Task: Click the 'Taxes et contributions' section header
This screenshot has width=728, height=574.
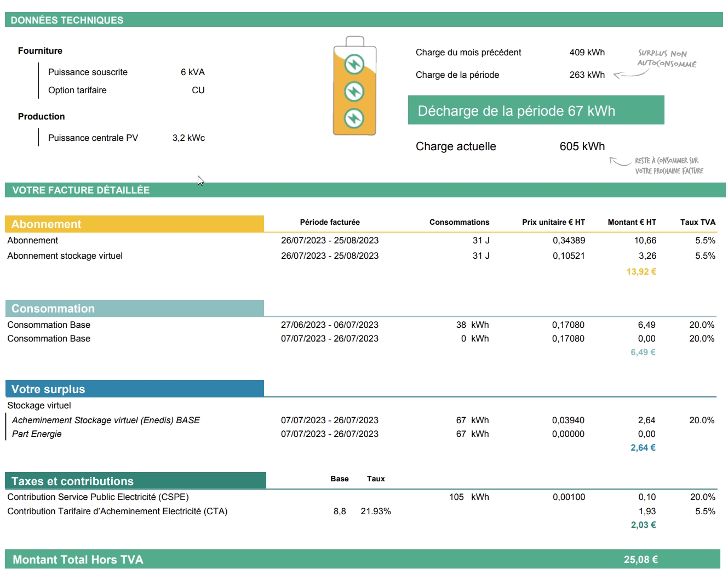Action: point(135,481)
